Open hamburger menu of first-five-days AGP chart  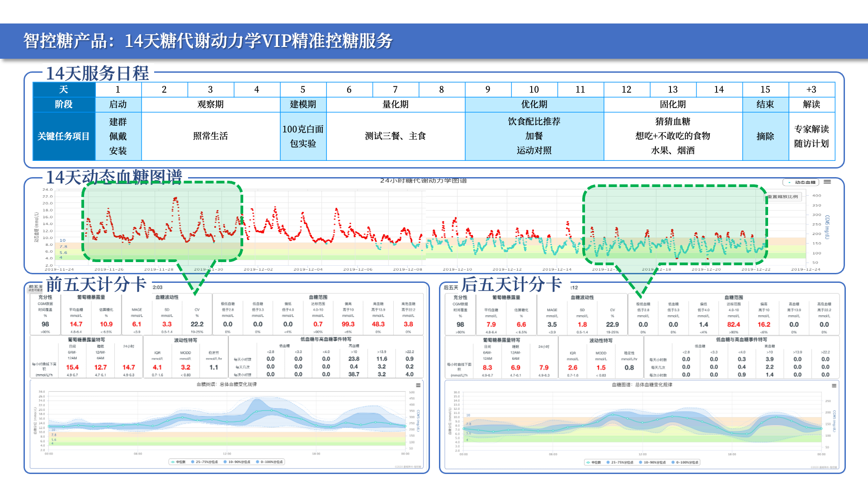point(418,385)
